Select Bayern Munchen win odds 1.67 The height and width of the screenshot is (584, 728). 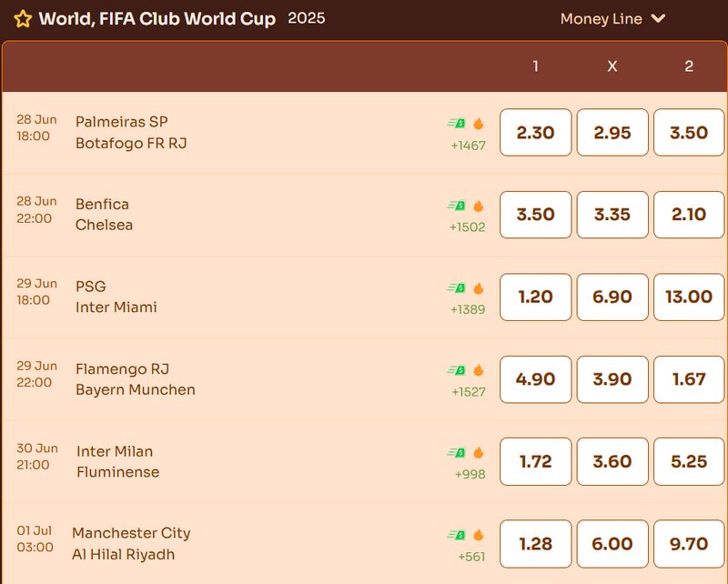coord(689,379)
